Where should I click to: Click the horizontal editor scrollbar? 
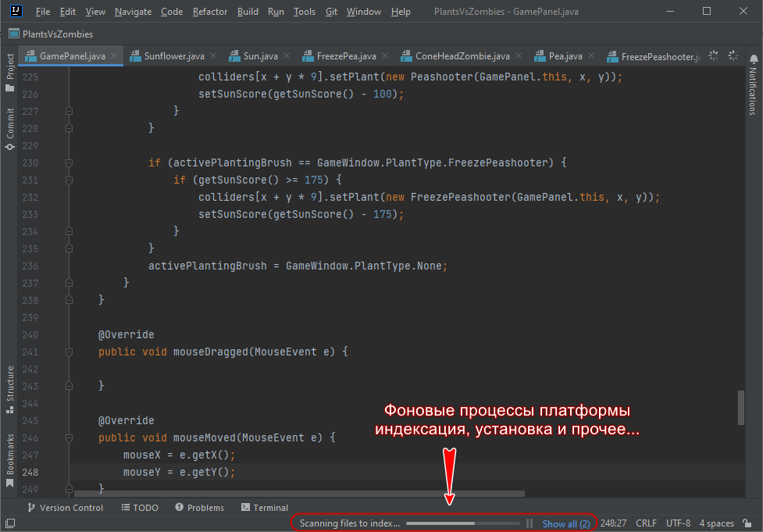point(299,494)
